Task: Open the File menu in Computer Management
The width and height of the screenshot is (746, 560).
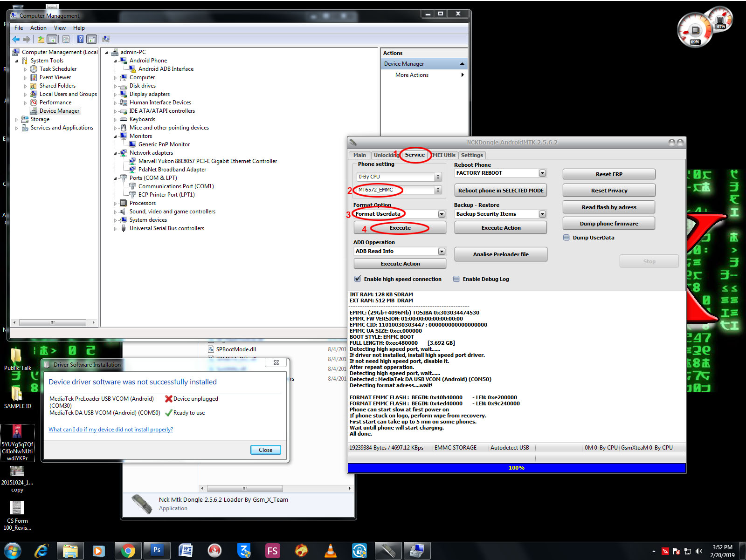Action: (19, 28)
